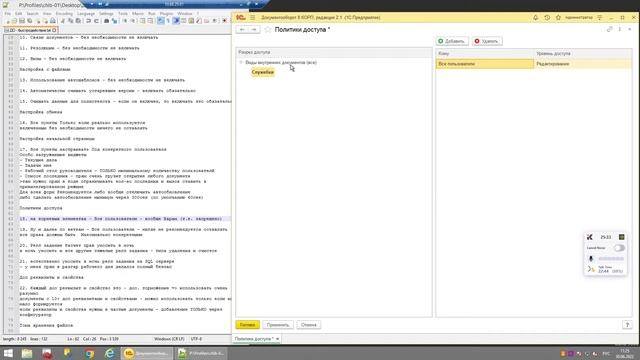The image size is (640, 360).
Task: Open the Search menu in Notepad++
Action: coord(32,13)
